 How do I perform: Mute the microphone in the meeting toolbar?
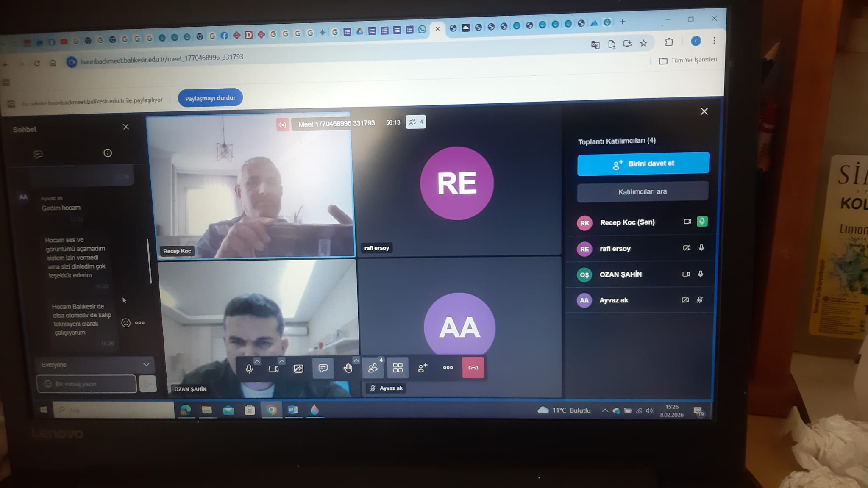249,369
